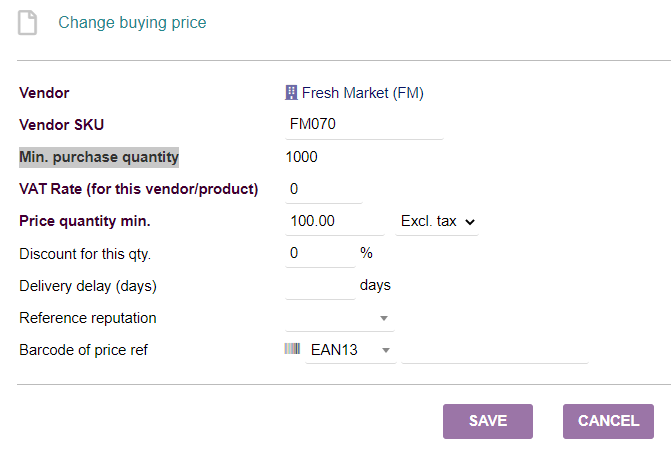Click the highlighted Min. purchase quantity label
The height and width of the screenshot is (459, 671).
click(x=99, y=157)
